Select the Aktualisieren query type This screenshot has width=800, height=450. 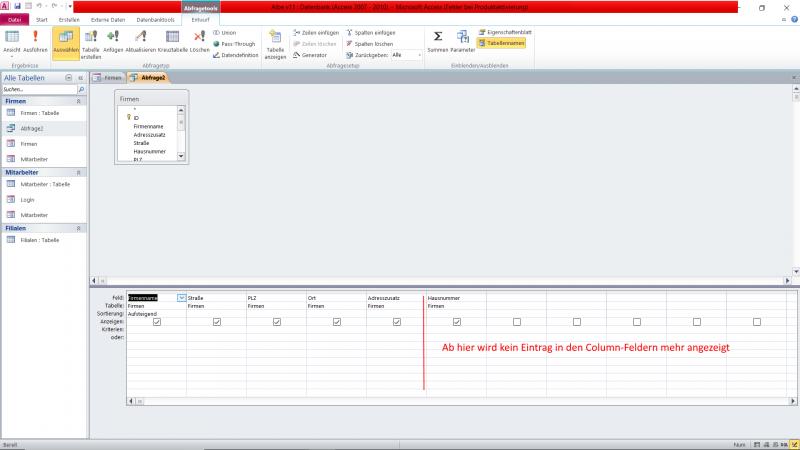click(x=140, y=42)
